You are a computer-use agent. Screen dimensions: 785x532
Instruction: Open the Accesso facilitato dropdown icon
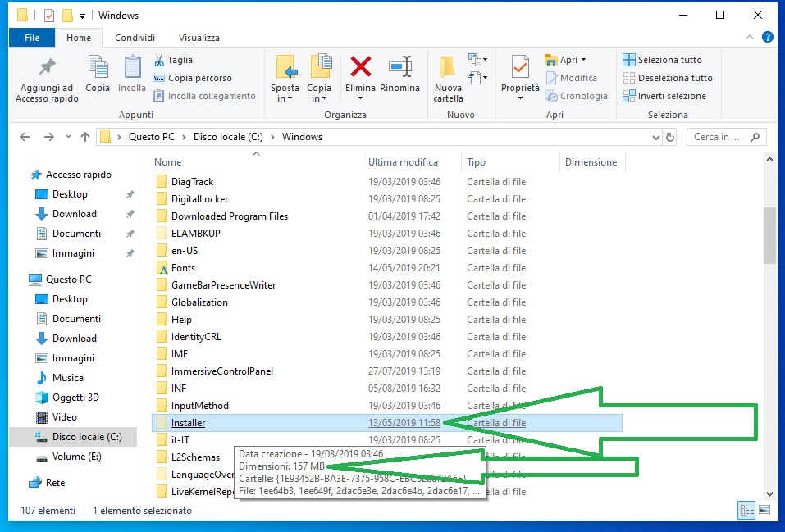click(478, 78)
